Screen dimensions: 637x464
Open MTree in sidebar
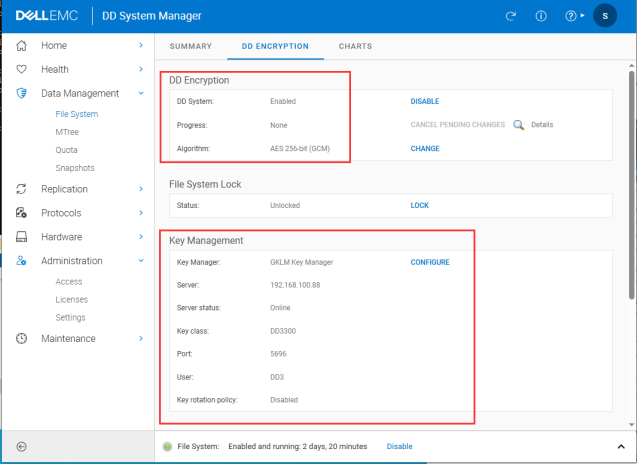[67, 132]
